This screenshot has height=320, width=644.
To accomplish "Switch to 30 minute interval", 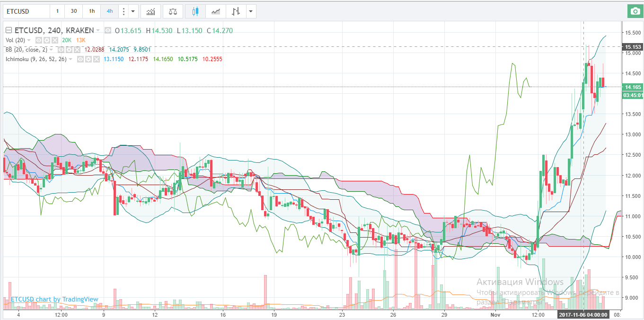I will click(73, 11).
